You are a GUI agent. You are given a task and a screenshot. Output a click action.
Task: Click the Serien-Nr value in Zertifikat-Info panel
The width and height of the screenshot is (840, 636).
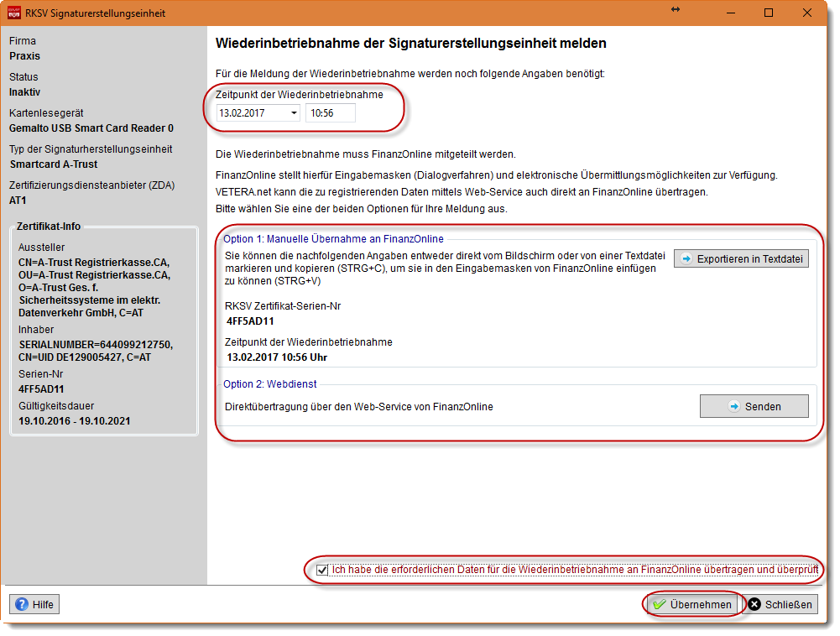pos(42,389)
